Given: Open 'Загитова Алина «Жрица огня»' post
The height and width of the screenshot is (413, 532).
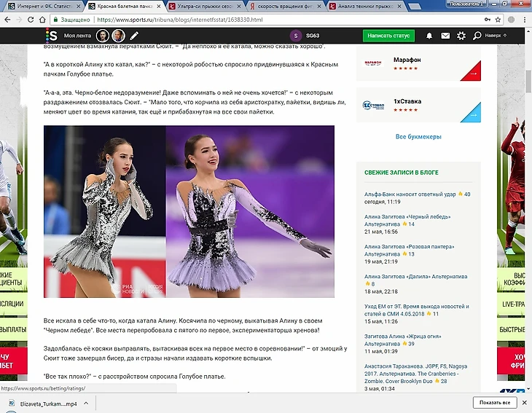Looking at the screenshot, I should pyautogui.click(x=403, y=339).
